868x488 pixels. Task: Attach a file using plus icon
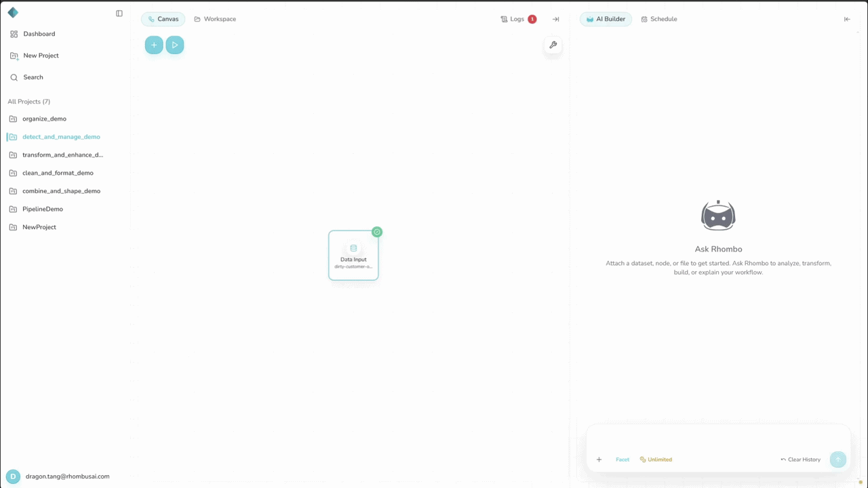(599, 460)
